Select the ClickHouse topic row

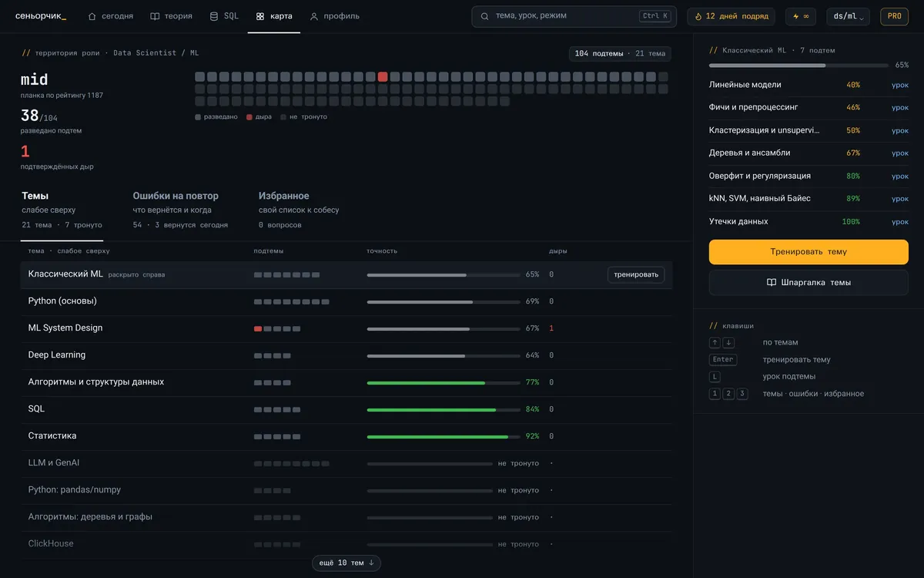(x=346, y=544)
